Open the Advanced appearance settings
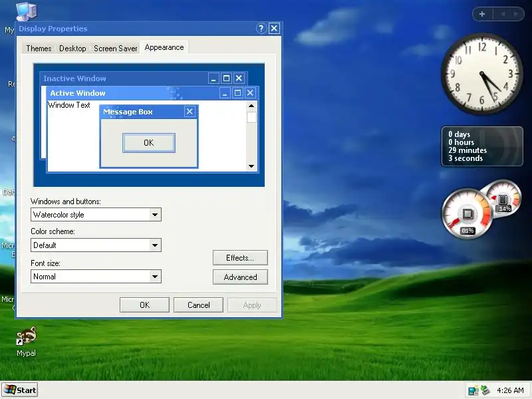532x399 pixels. coord(240,277)
